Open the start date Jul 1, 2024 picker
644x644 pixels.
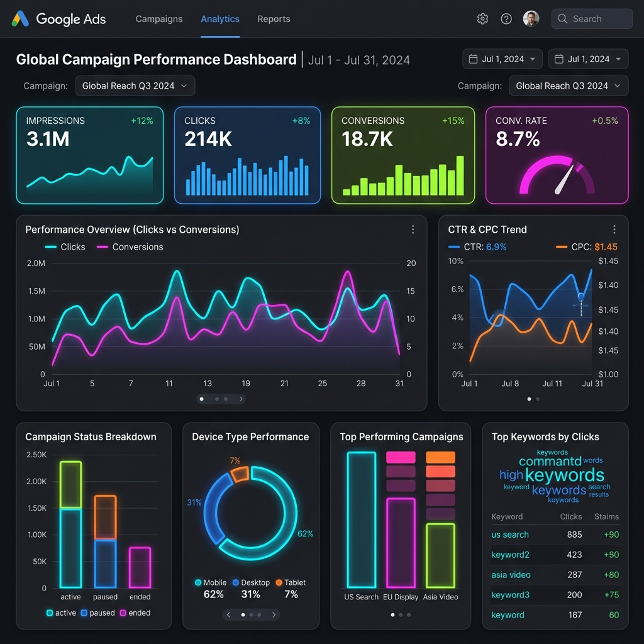502,59
